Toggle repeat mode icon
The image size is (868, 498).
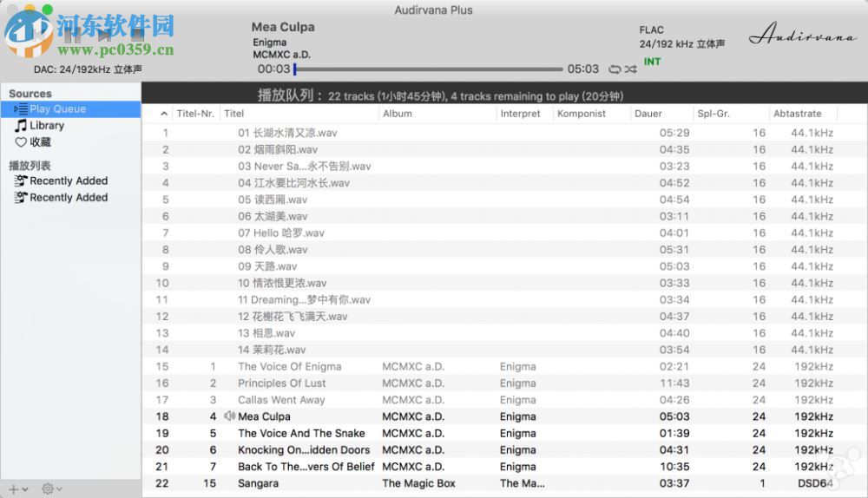point(615,69)
